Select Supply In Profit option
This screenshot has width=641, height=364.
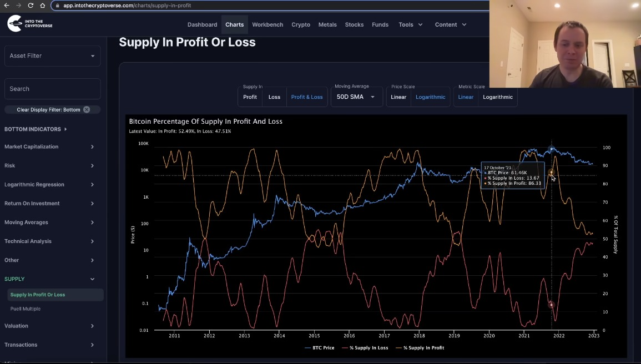tap(250, 97)
